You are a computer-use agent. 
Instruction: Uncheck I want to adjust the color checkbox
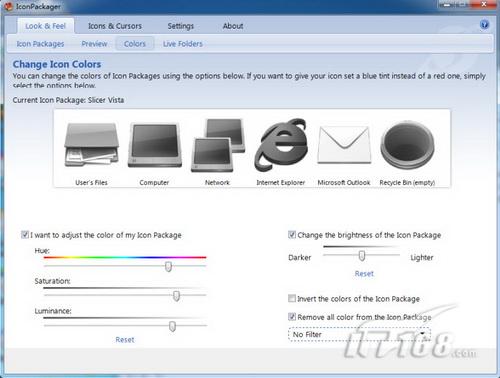point(25,234)
